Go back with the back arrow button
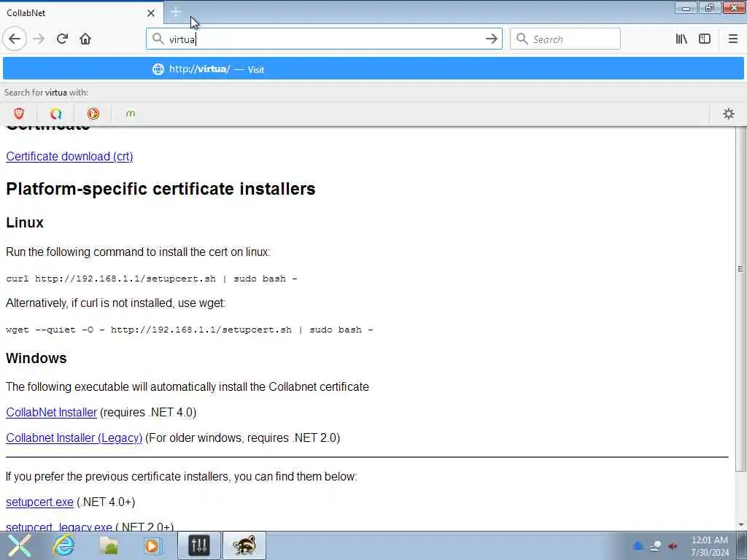This screenshot has height=560, width=747. point(15,39)
